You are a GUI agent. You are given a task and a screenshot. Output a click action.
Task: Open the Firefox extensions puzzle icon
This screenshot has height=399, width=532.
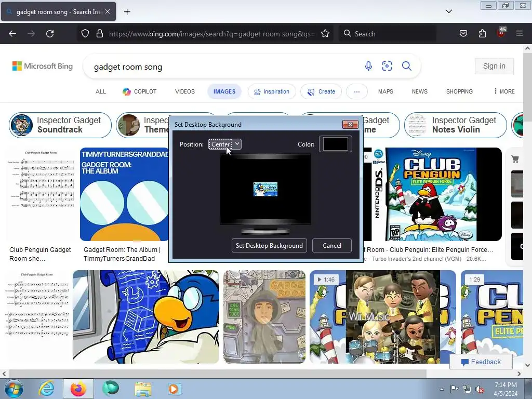[482, 33]
